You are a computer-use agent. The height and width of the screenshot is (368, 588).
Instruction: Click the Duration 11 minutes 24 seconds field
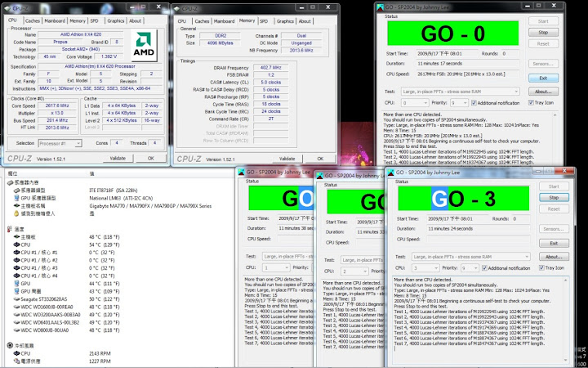click(478, 229)
